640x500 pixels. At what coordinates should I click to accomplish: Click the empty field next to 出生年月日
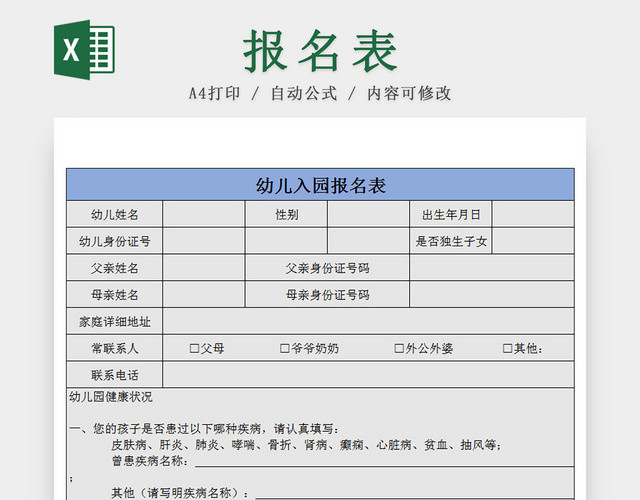533,214
